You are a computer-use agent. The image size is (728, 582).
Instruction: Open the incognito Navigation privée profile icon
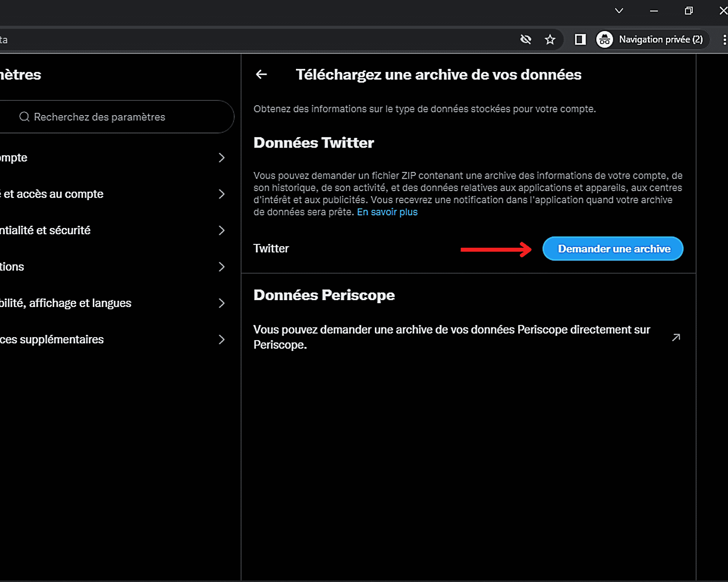605,39
